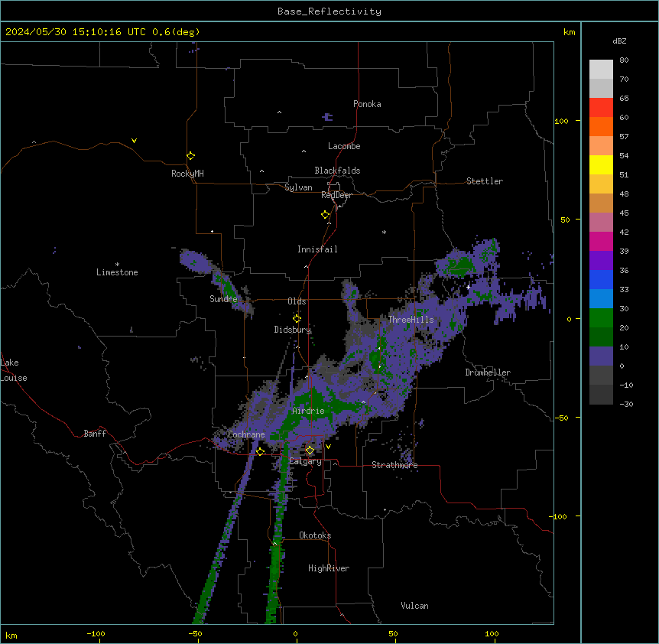Select the Calgary city label
659x644 pixels.
coord(305,461)
